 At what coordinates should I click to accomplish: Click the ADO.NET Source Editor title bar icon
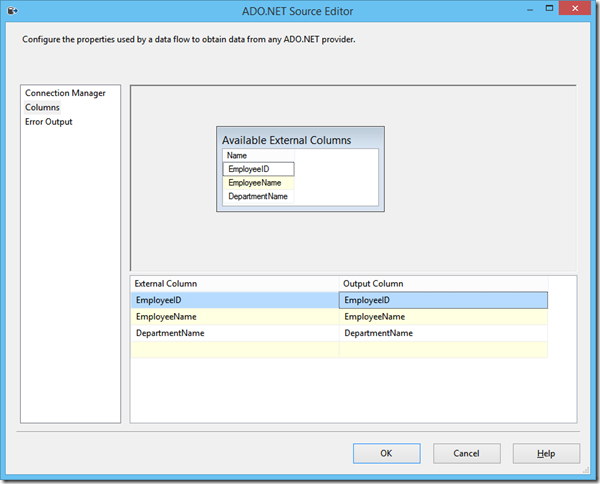pos(12,11)
